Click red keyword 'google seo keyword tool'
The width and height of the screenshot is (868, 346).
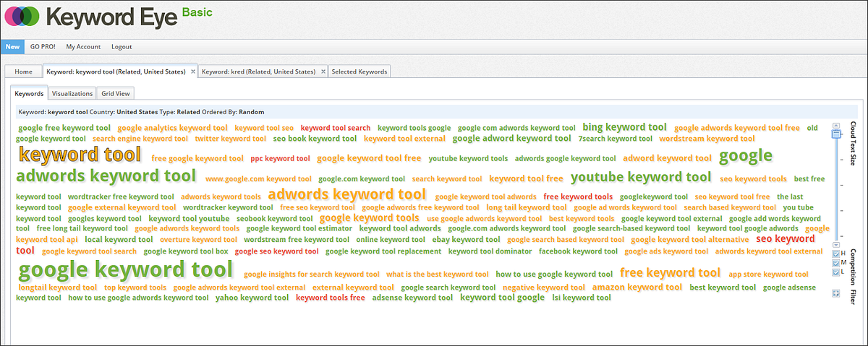click(x=276, y=251)
